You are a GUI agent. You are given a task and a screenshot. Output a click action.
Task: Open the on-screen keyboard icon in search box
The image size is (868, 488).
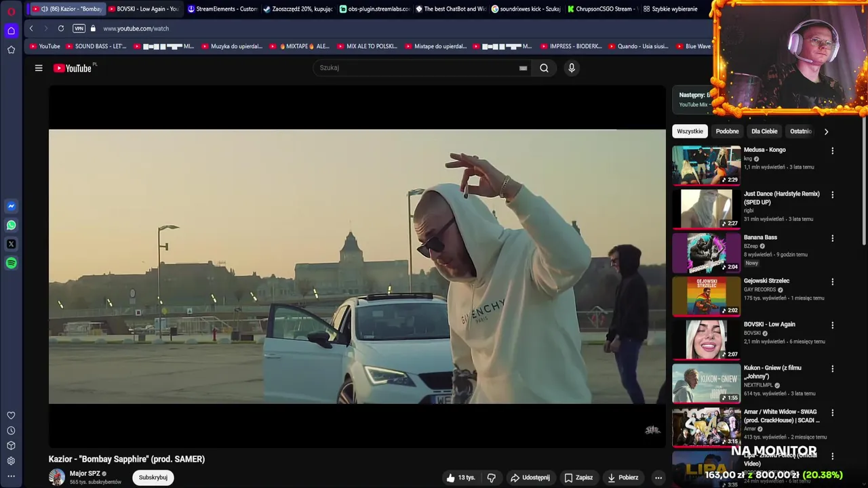pyautogui.click(x=523, y=68)
